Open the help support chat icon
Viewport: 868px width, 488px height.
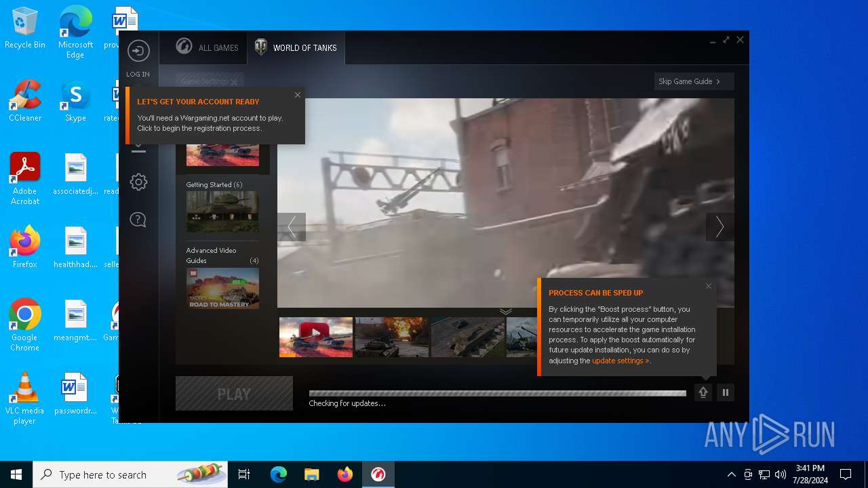(x=138, y=220)
